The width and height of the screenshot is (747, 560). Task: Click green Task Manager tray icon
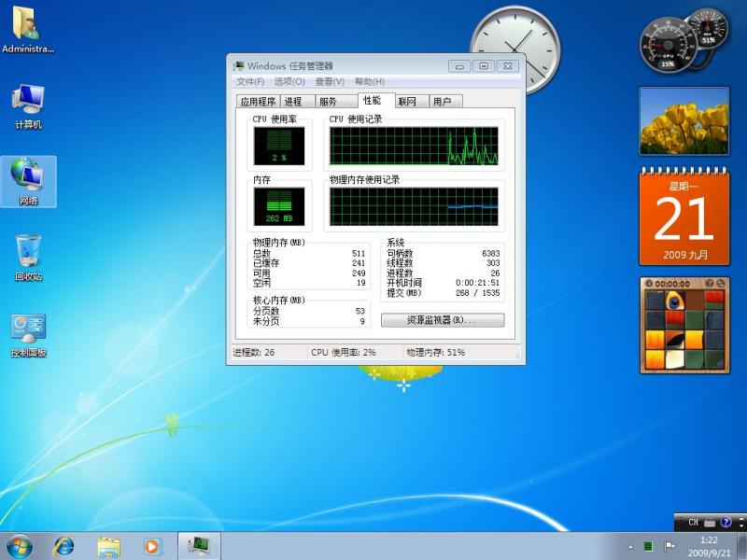tap(648, 546)
